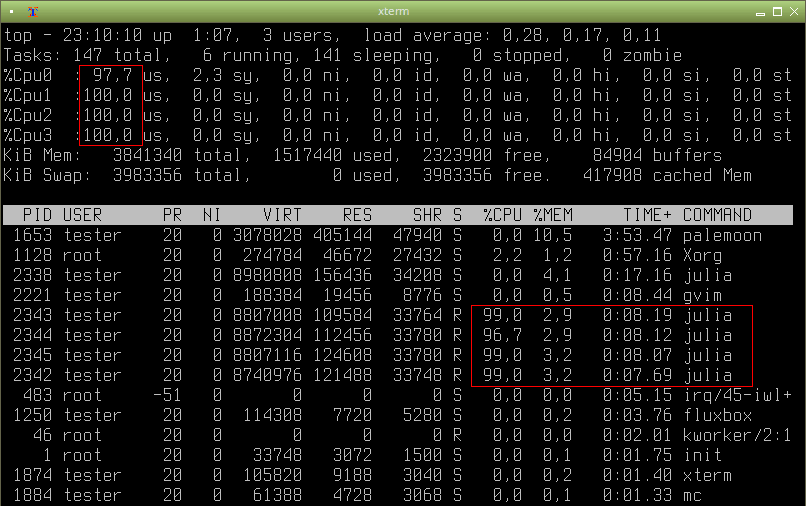
Task: Minimize the xterm window
Action: coord(761,12)
